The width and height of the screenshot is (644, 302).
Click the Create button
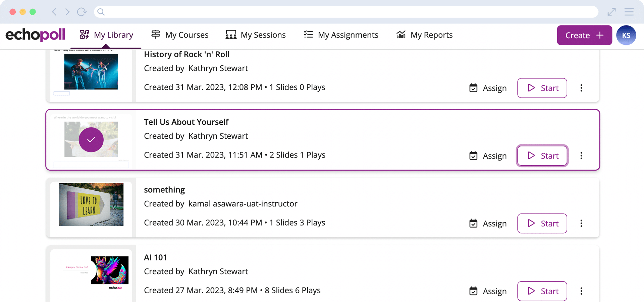pos(584,35)
